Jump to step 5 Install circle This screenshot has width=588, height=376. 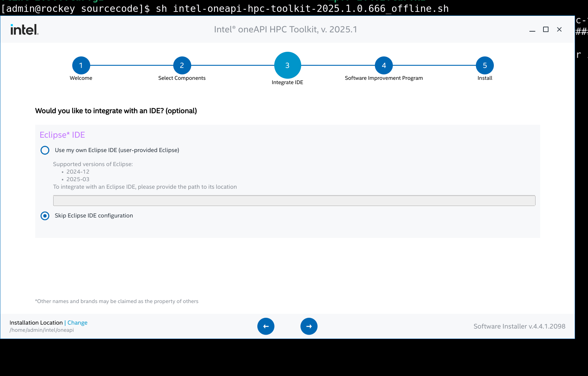pos(485,65)
